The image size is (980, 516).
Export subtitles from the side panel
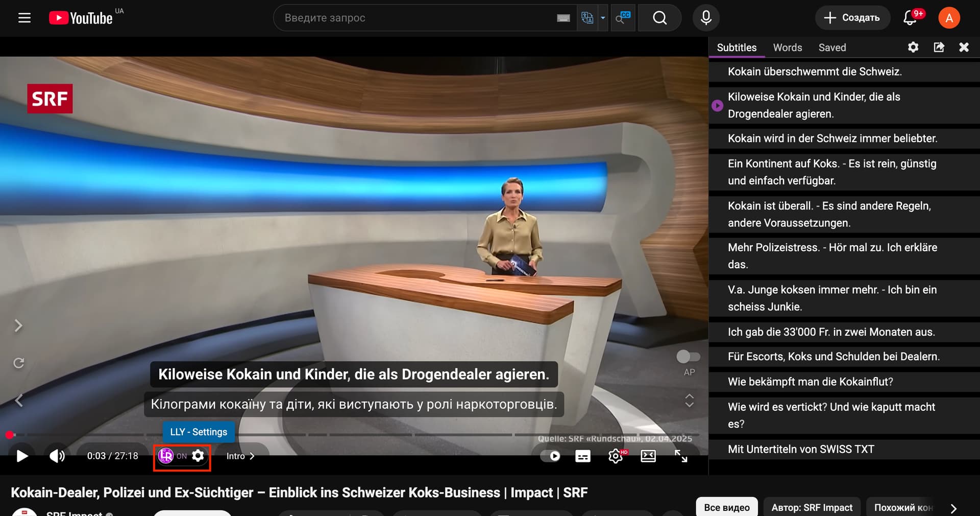(x=939, y=48)
